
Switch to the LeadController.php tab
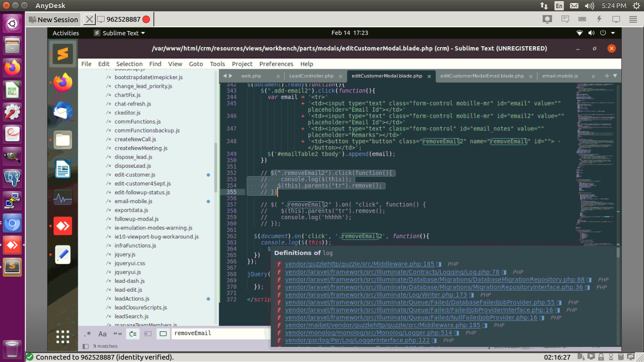click(311, 76)
